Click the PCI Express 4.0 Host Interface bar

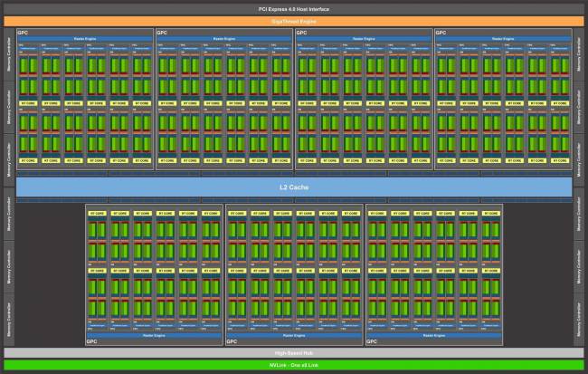click(294, 9)
